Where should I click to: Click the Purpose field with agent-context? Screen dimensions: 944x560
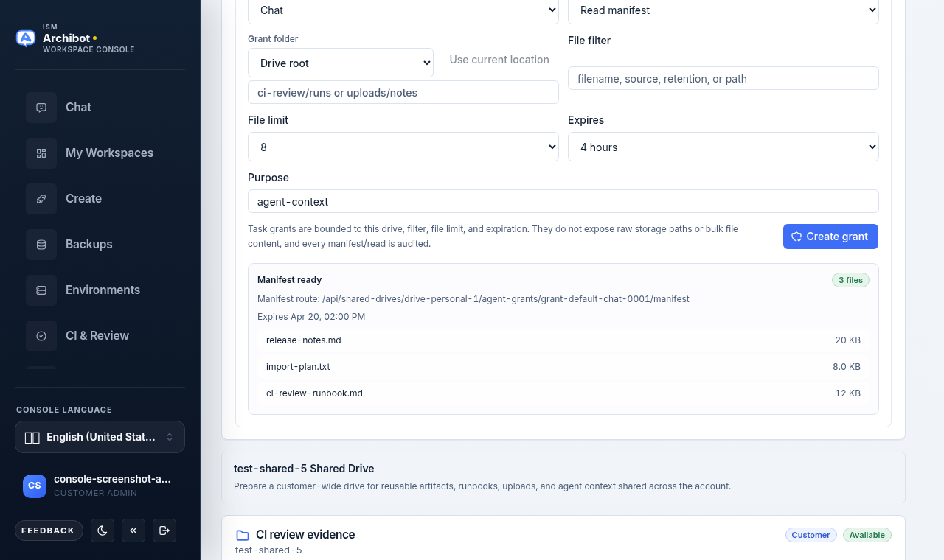pos(563,201)
